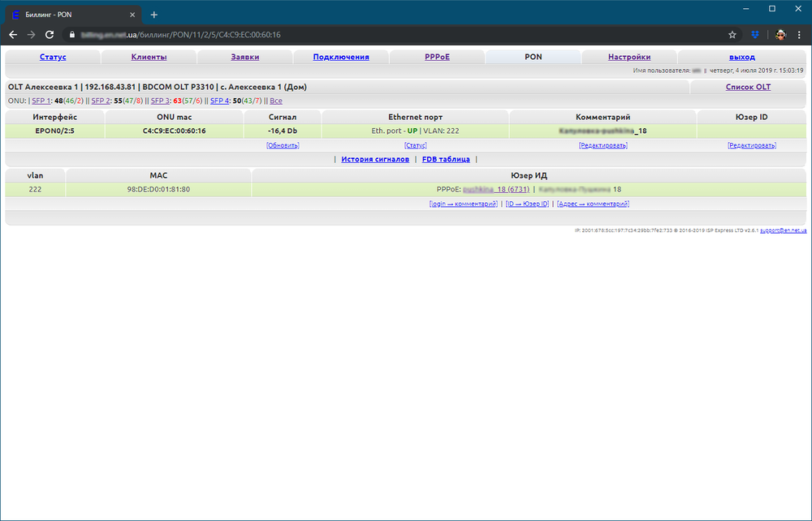Open a new browser tab
812x521 pixels.
coord(154,15)
